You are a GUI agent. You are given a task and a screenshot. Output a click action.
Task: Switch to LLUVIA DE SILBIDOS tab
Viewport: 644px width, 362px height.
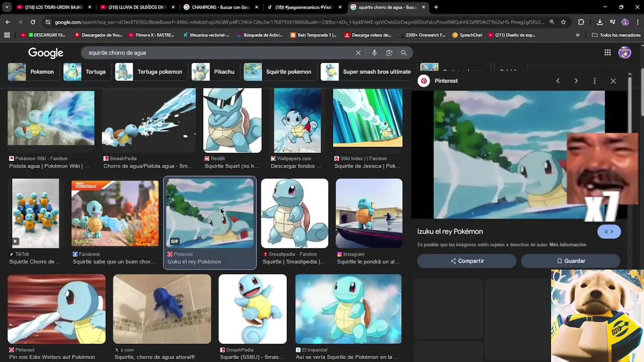click(x=137, y=7)
